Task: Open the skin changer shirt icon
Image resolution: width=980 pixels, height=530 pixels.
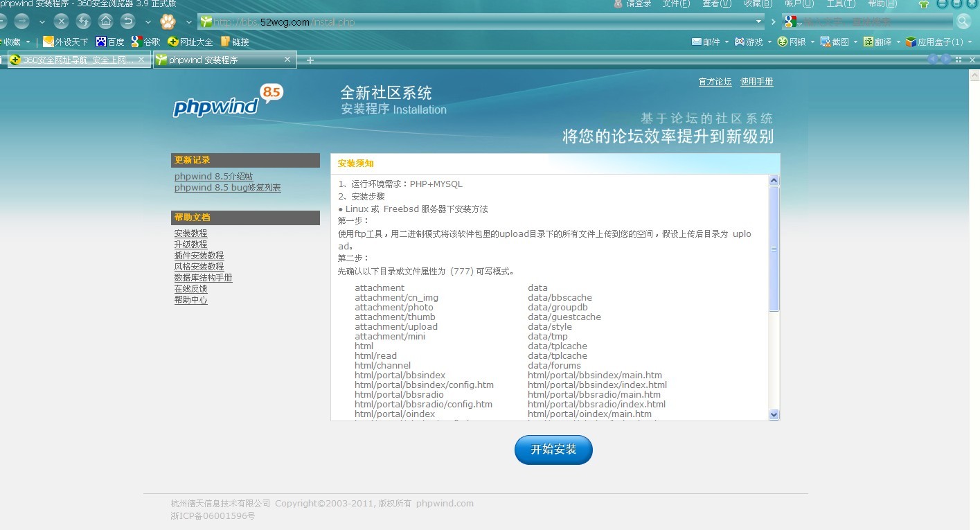Action: click(923, 4)
